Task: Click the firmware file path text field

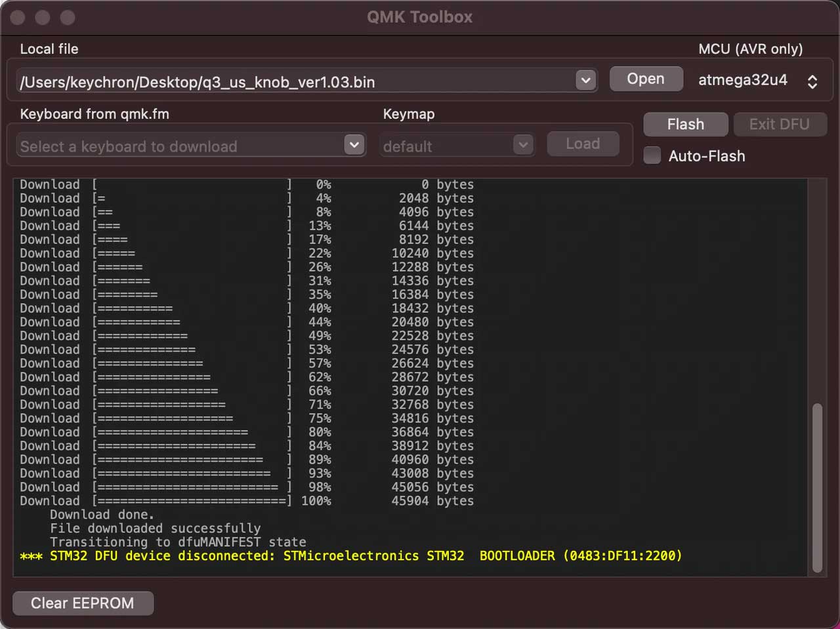Action: click(x=295, y=82)
